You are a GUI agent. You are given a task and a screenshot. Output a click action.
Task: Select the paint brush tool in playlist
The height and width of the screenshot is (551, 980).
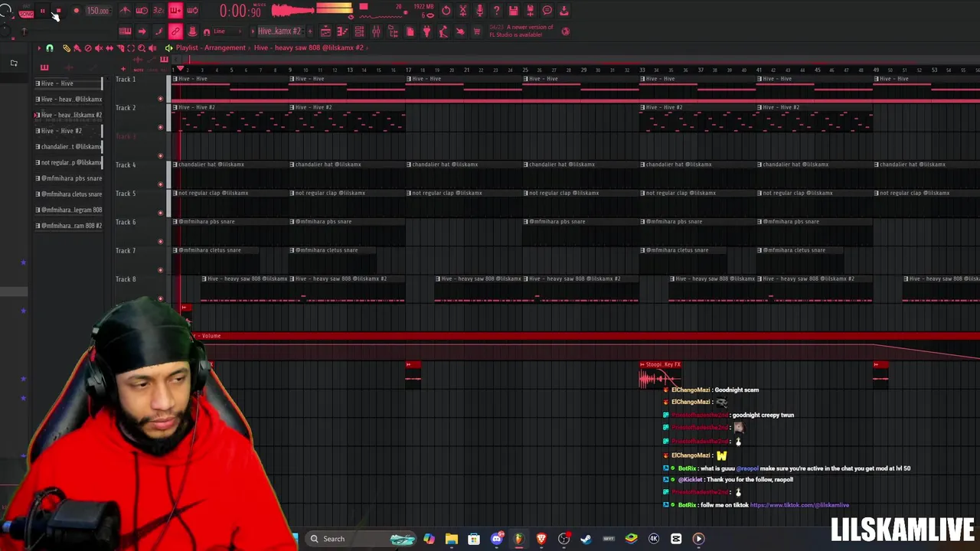pyautogui.click(x=77, y=48)
